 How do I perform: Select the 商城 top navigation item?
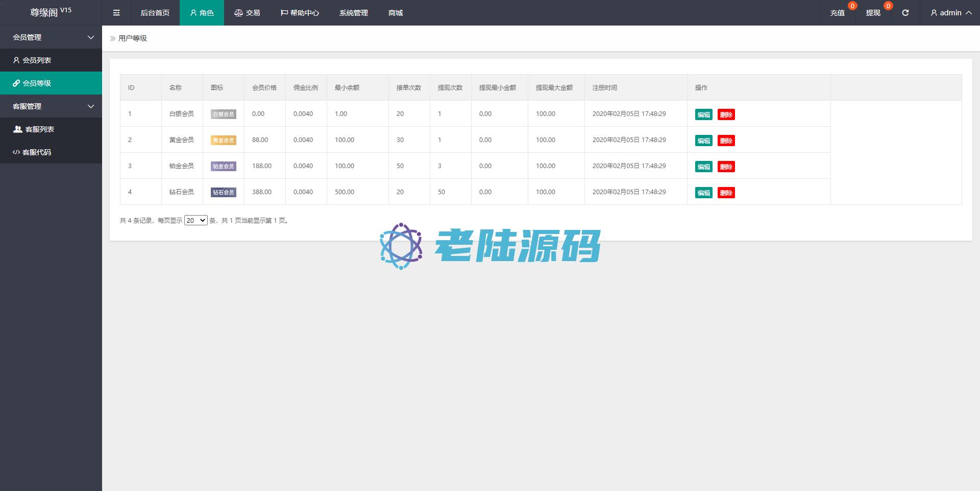(396, 13)
